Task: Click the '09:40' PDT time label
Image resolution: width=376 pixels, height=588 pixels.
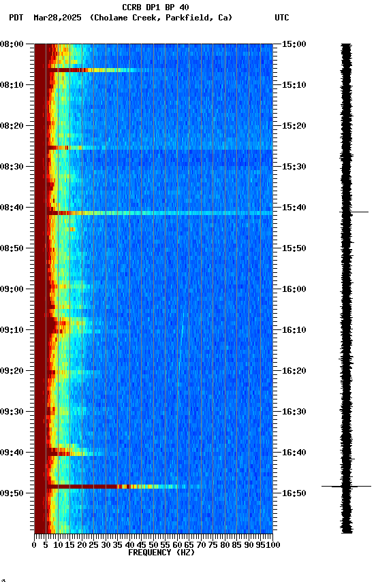Action: 12,453
